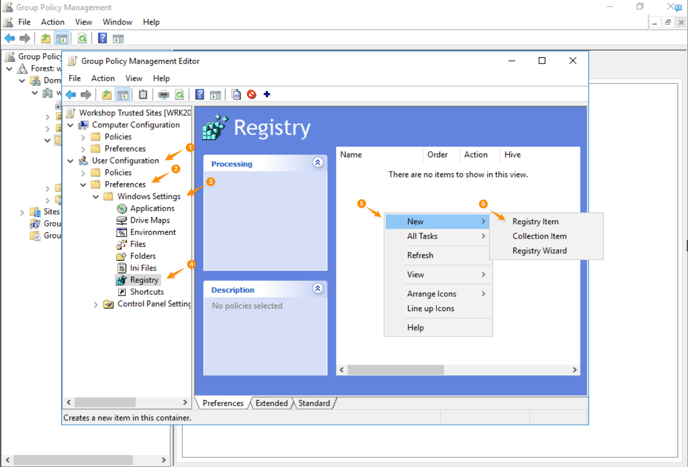Screen dimensions: 688x467
Task: Choose Help in the context menu
Action: coord(438,328)
